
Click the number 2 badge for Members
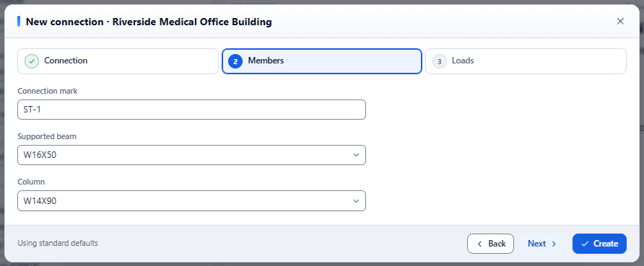(235, 61)
